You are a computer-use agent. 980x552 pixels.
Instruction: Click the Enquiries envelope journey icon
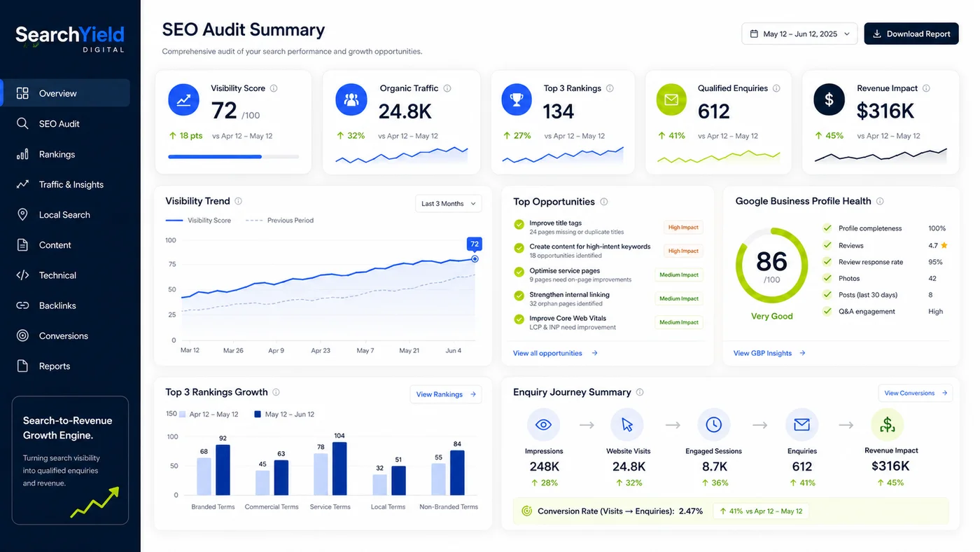pos(802,425)
